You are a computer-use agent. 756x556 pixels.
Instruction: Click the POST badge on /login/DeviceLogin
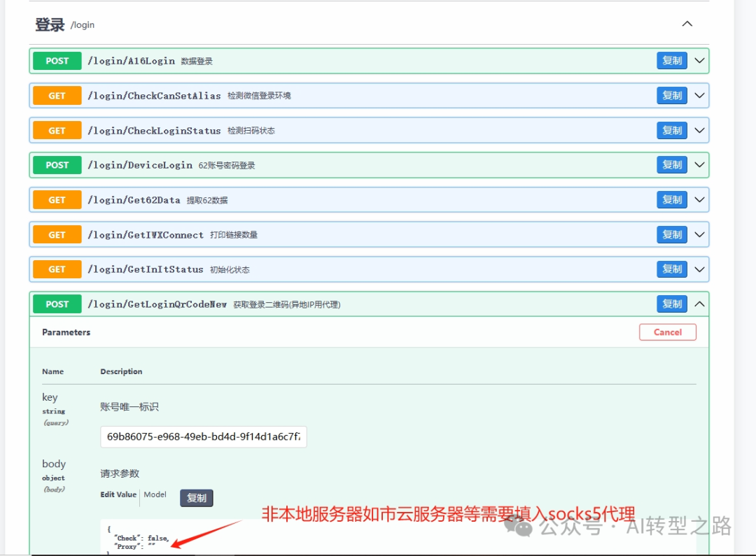click(x=56, y=165)
